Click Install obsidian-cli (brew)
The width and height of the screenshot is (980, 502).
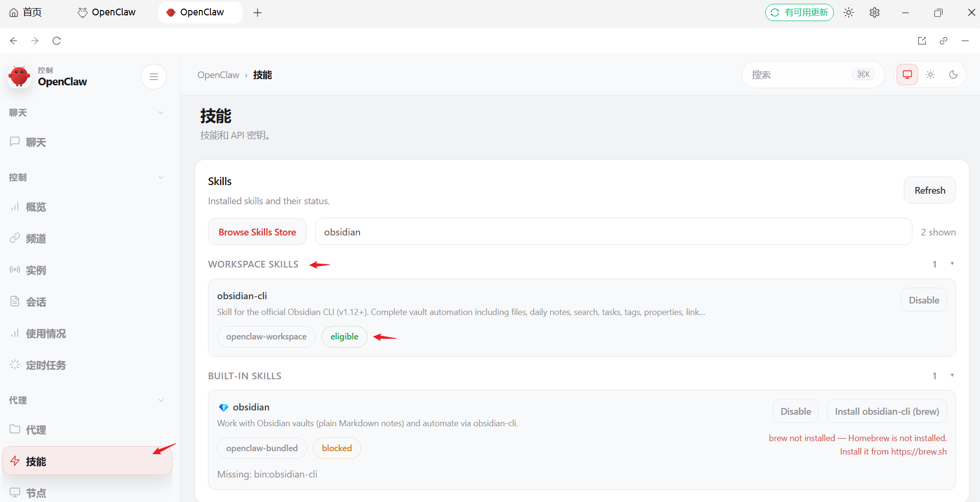pyautogui.click(x=887, y=411)
